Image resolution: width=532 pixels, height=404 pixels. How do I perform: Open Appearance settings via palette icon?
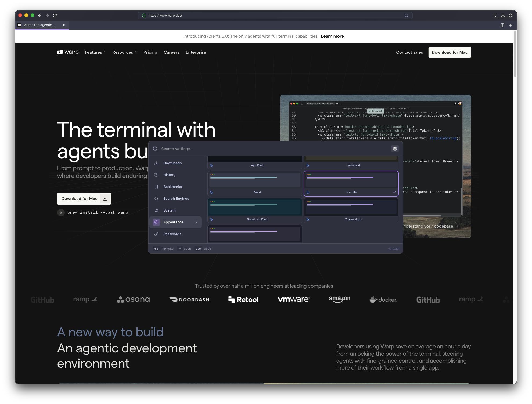[156, 222]
